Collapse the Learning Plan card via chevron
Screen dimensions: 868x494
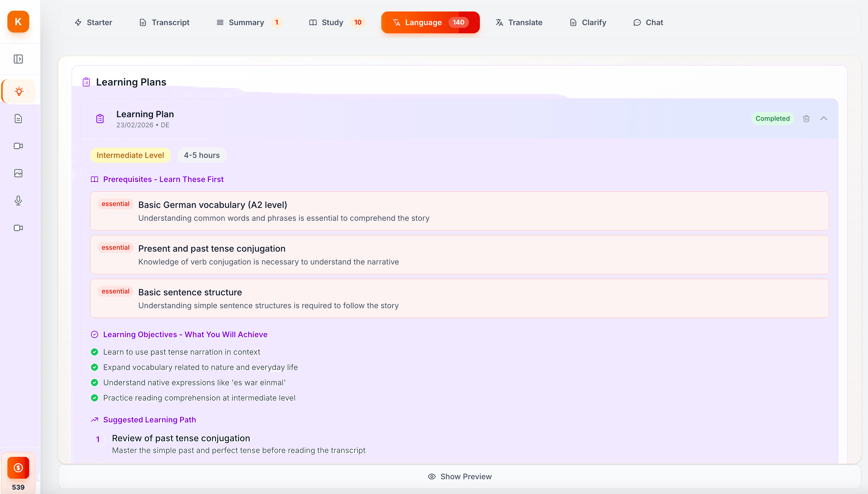(x=824, y=118)
